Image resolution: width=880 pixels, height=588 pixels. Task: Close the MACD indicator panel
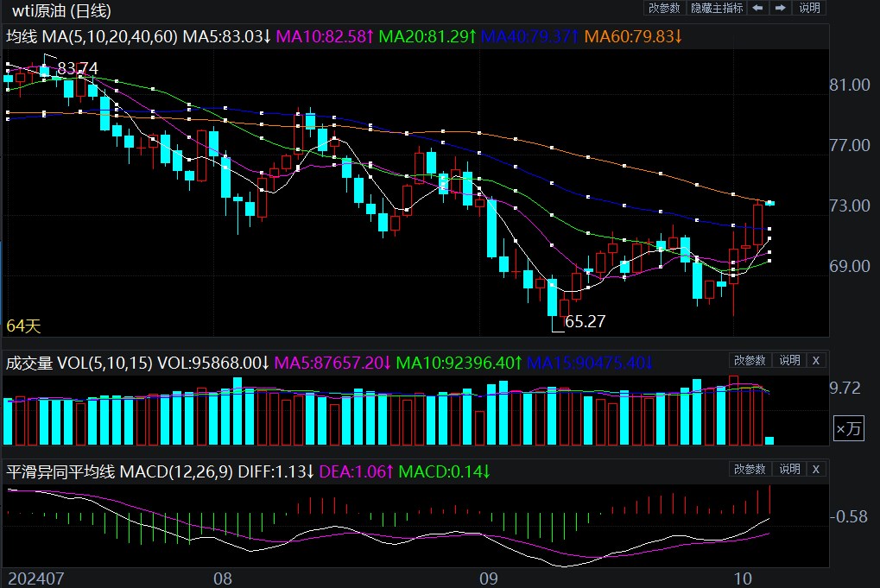(x=817, y=470)
